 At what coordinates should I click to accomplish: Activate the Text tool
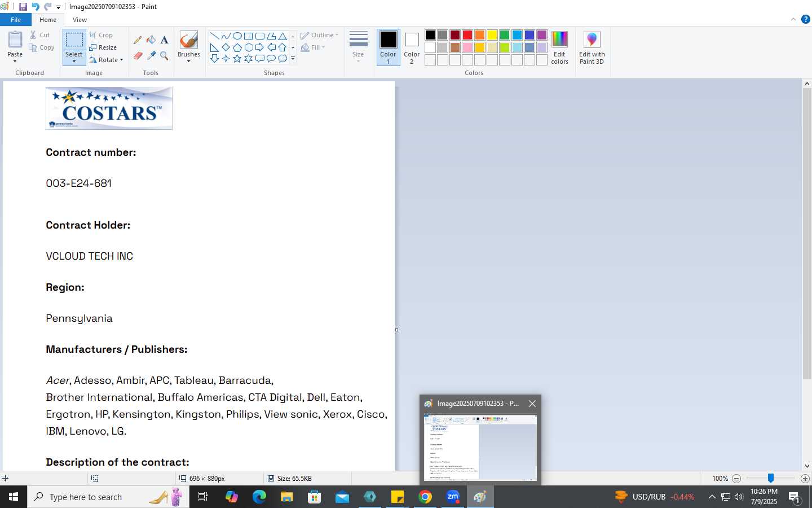(x=164, y=40)
